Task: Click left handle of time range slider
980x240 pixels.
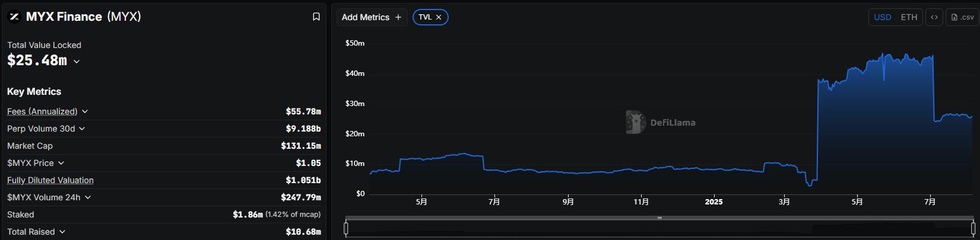Action: [346, 228]
